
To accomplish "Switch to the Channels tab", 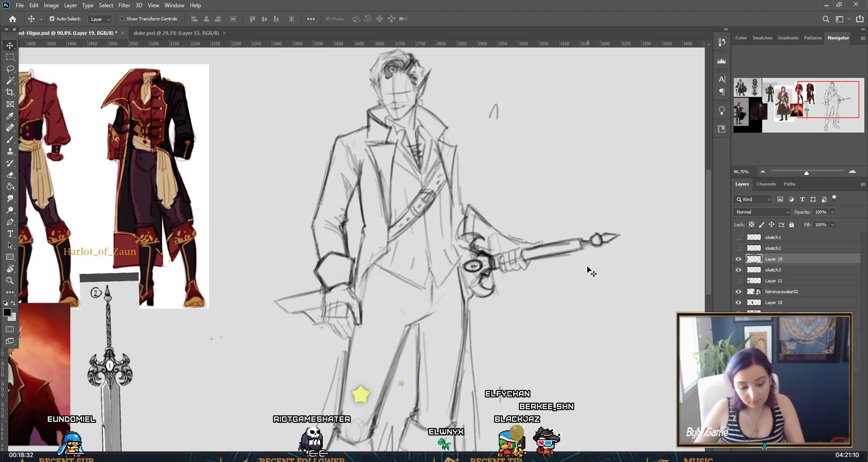I will [x=766, y=184].
